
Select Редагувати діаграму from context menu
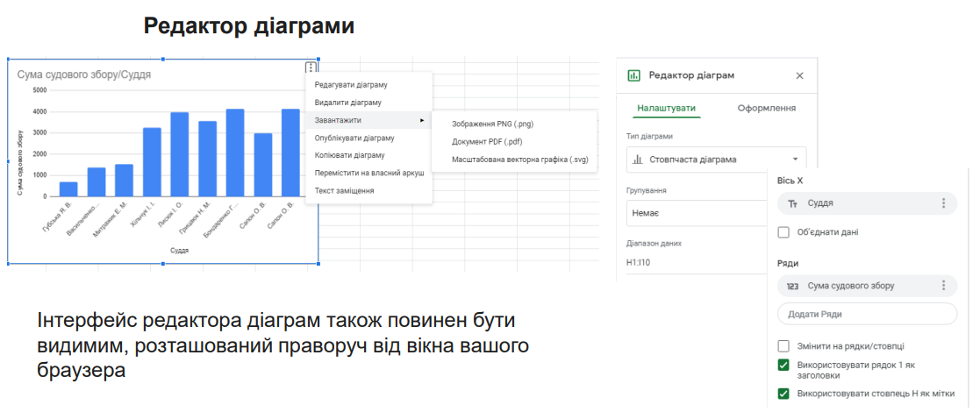(x=351, y=85)
